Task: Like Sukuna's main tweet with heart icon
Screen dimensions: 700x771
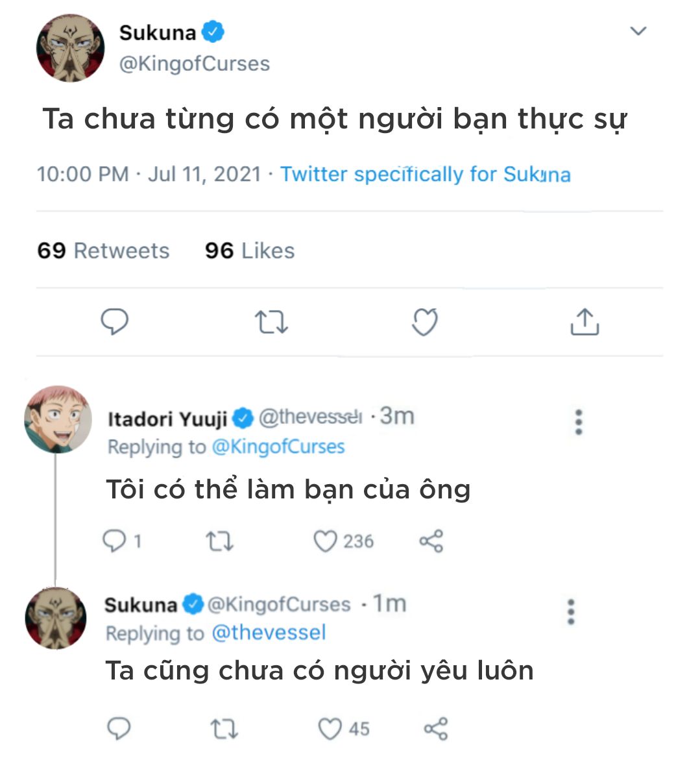Action: pos(424,322)
